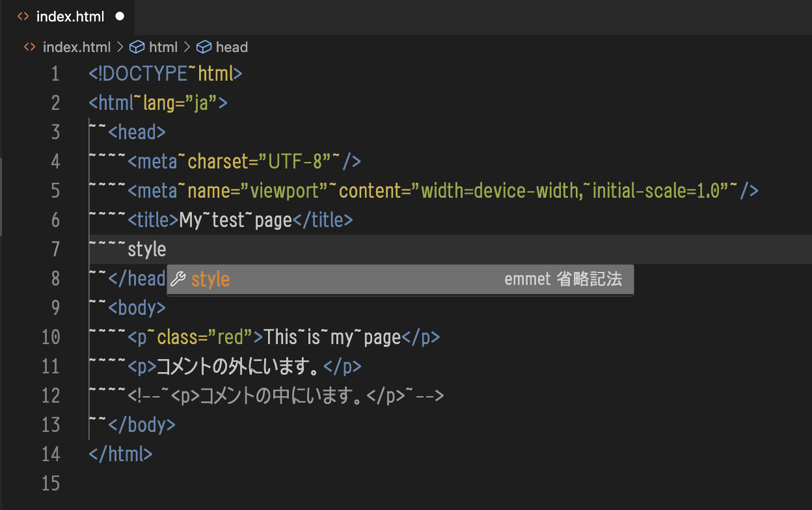This screenshot has height=510, width=812.
Task: Click line number 9 in the gutter
Action: click(55, 308)
